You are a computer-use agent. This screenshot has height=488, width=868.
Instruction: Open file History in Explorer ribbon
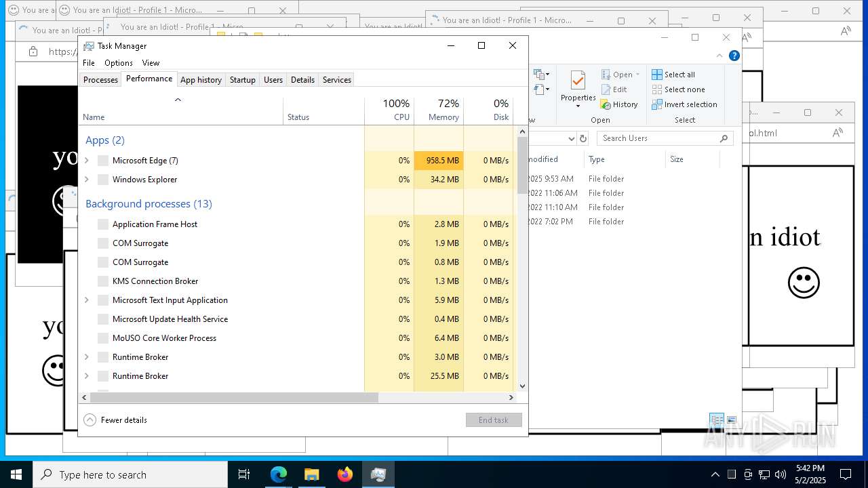click(x=619, y=104)
